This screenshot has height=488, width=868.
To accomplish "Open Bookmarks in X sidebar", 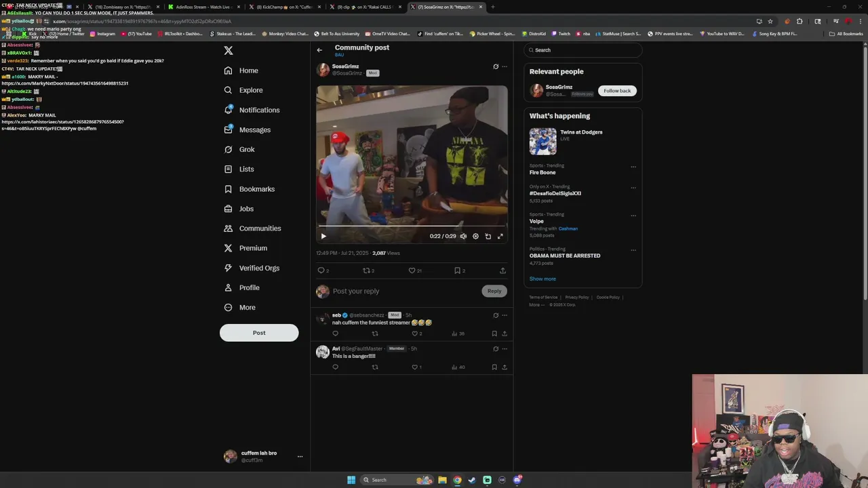I will point(249,189).
